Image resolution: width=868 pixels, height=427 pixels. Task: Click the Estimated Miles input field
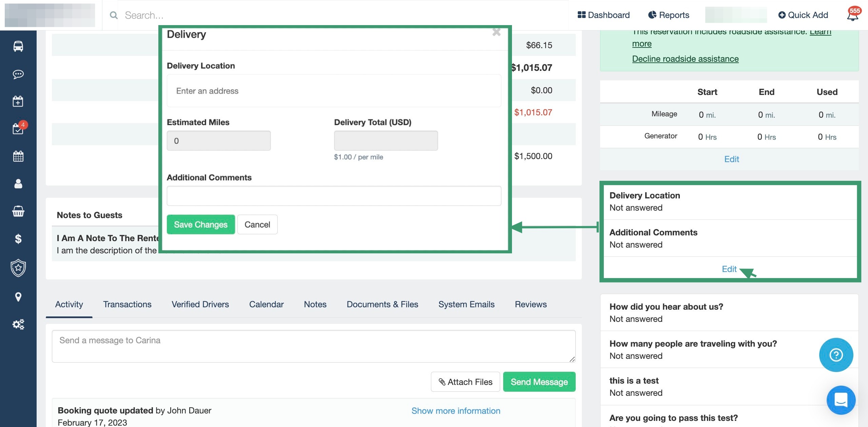tap(219, 140)
